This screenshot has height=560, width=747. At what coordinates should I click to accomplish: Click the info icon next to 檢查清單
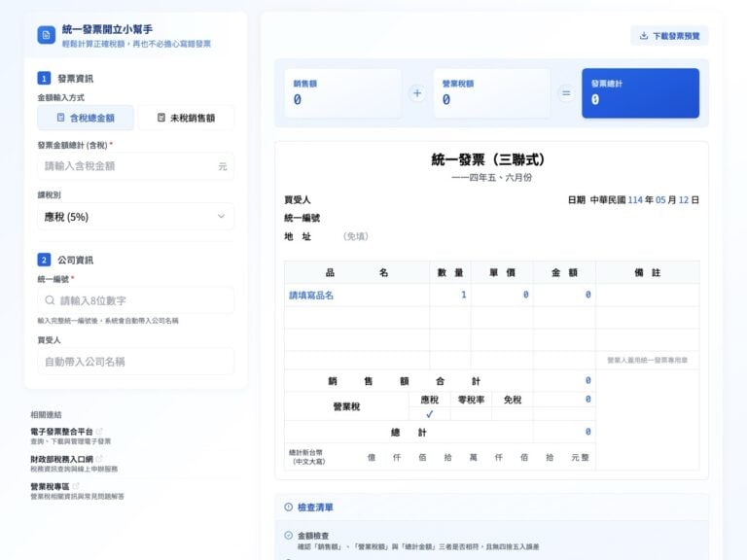point(288,507)
